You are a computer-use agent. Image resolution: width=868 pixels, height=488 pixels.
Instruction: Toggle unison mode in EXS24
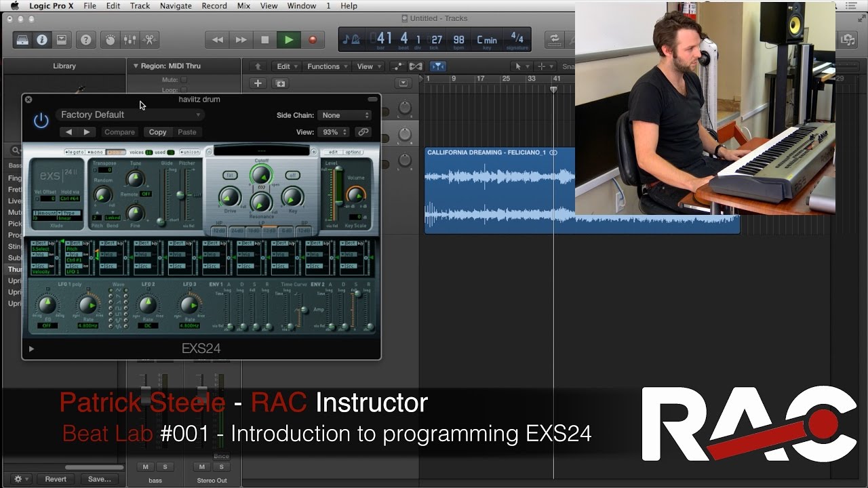click(x=190, y=152)
